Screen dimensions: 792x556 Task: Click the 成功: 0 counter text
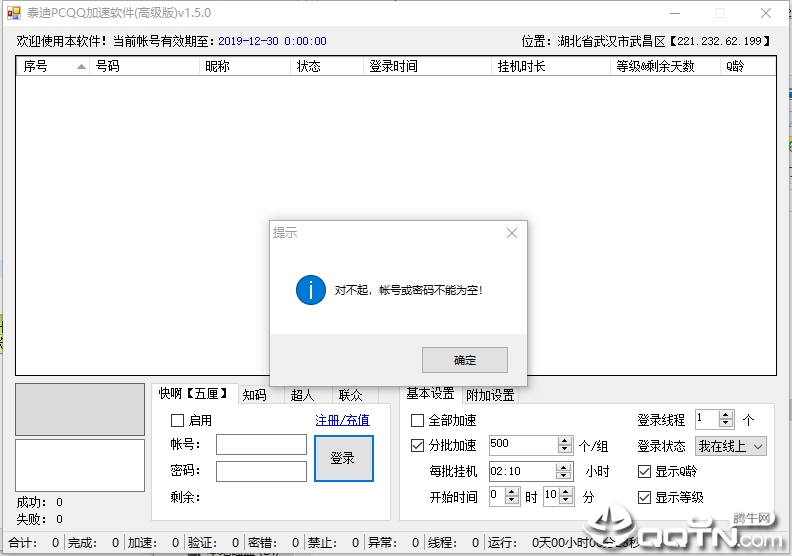(39, 502)
